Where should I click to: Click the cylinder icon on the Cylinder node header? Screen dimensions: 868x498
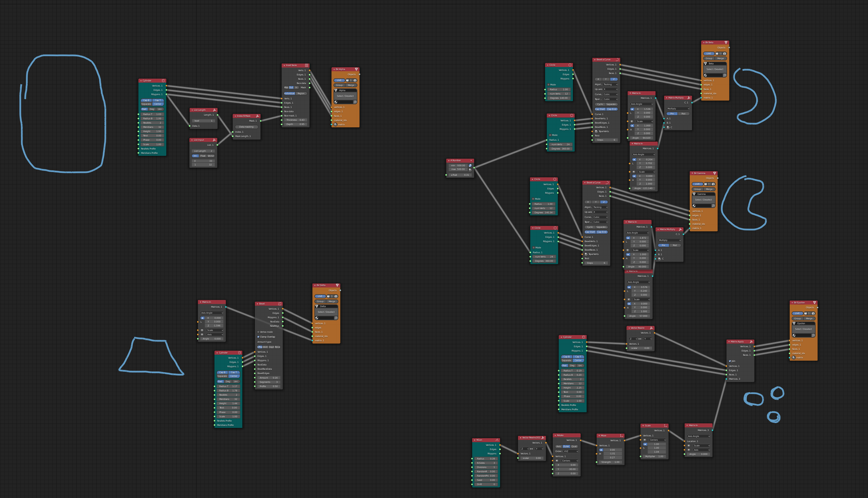[x=163, y=81]
